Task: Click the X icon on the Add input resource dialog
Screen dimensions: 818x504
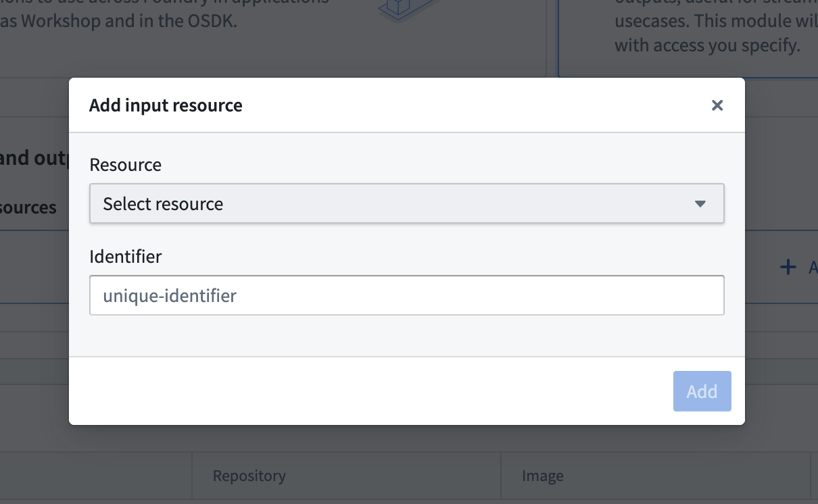Action: point(717,105)
